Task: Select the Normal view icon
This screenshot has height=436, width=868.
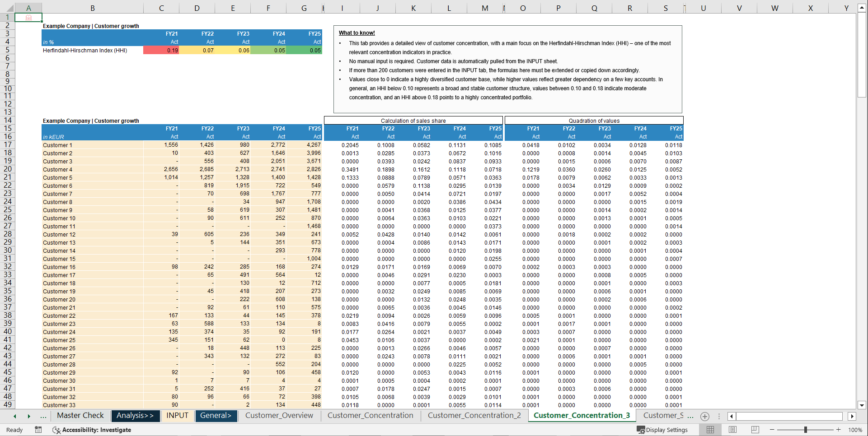Action: point(710,430)
